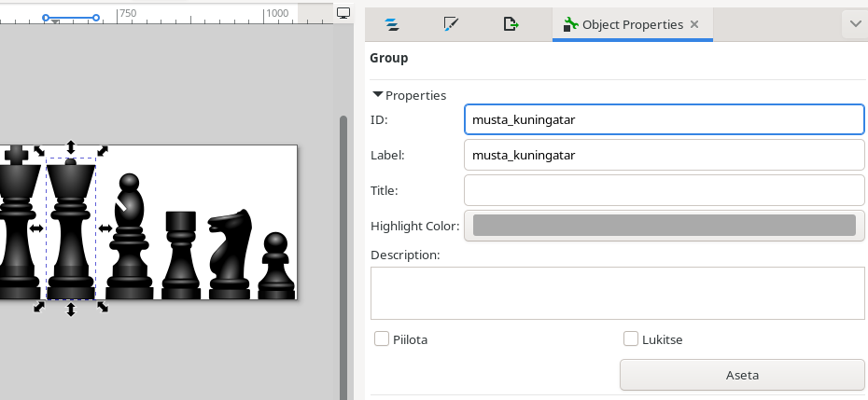Screen dimensions: 868x400
Task: Select the black knight piece
Action: pos(230,254)
